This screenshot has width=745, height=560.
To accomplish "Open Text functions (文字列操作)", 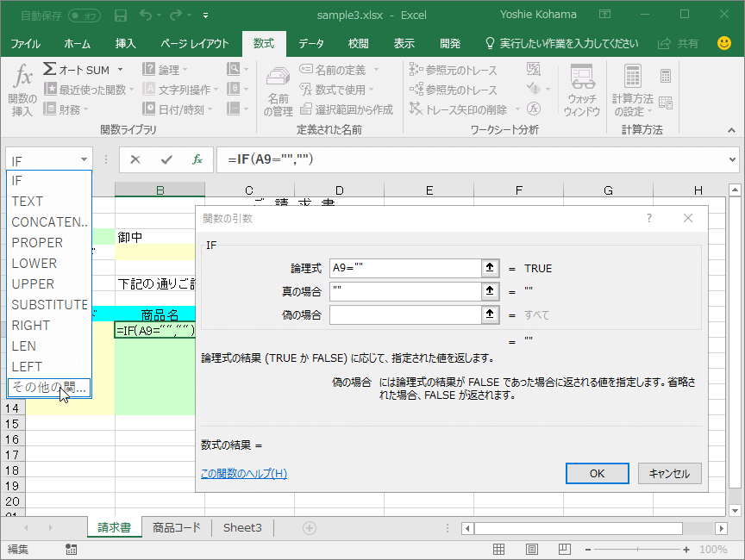I will [x=180, y=90].
